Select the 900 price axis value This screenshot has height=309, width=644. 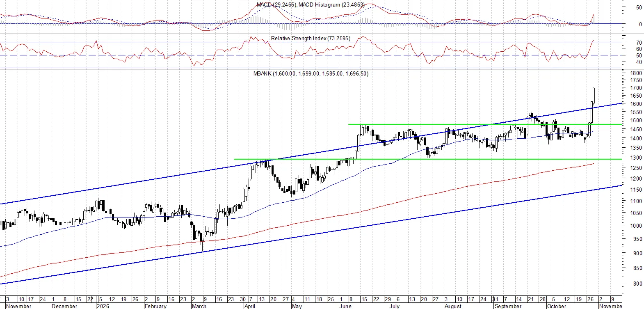pos(637,253)
